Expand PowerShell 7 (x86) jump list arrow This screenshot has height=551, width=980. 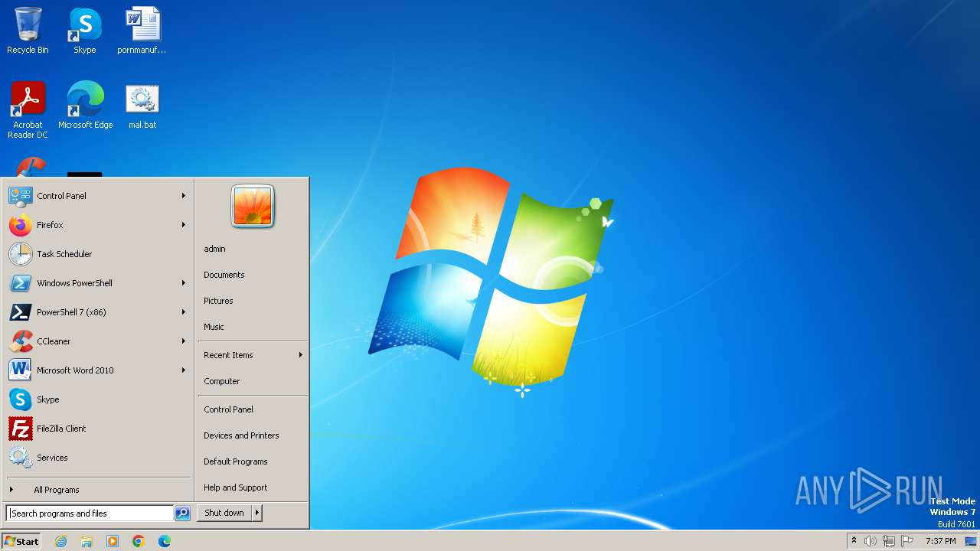click(184, 312)
